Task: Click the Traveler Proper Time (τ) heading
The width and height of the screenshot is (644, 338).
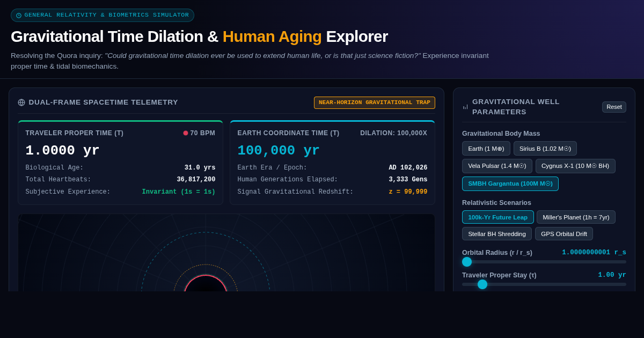Action: (x=75, y=133)
